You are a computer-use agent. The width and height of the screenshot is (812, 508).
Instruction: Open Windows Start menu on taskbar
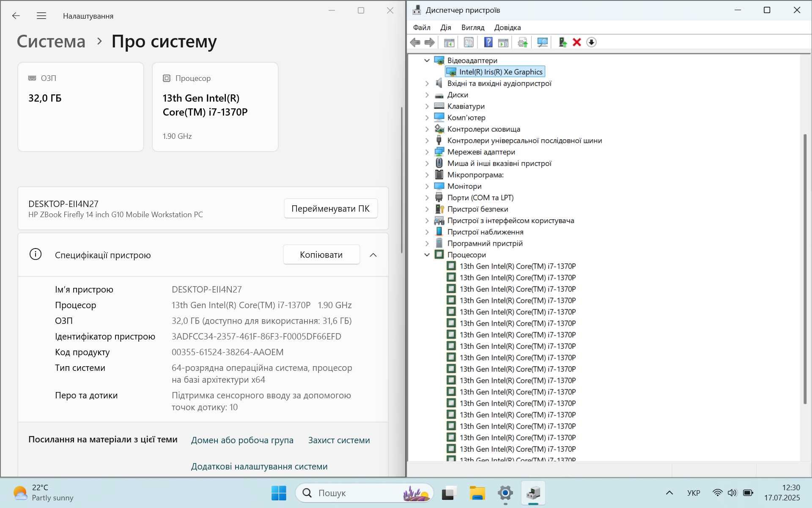click(279, 493)
